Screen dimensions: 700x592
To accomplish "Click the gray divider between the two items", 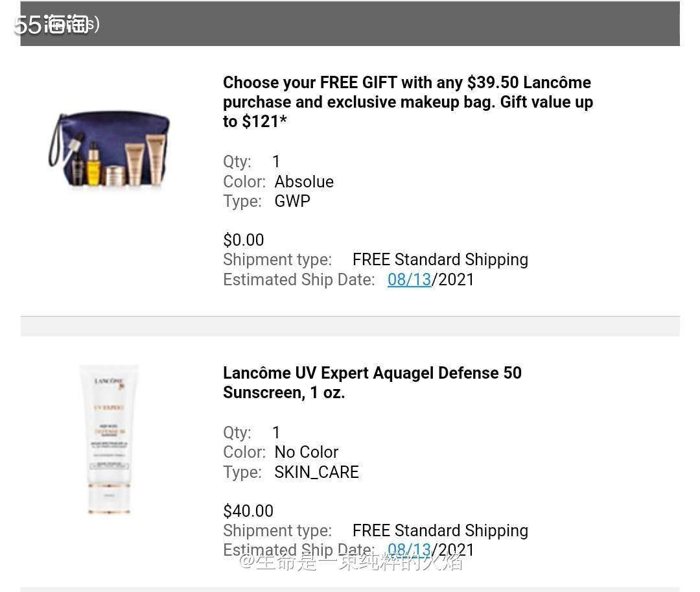I will (350, 326).
